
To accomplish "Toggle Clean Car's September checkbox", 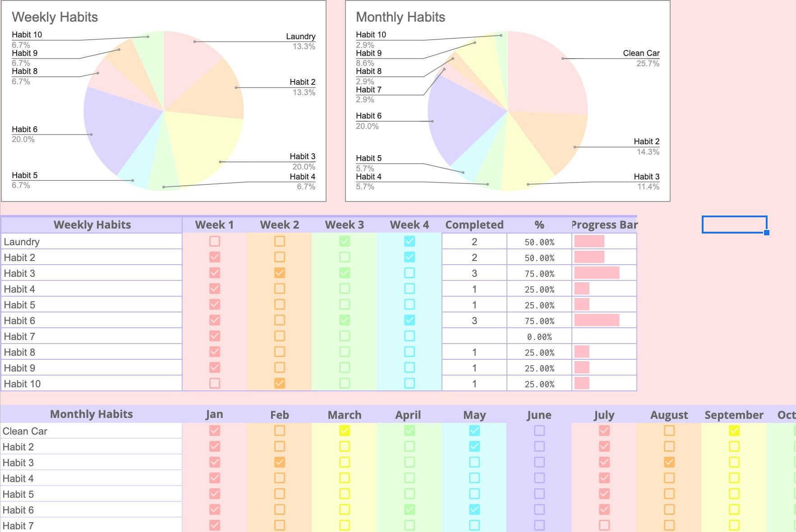I will tap(734, 431).
